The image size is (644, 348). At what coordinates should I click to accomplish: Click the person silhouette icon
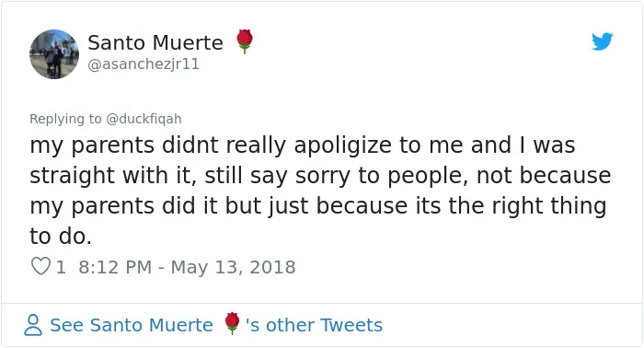click(33, 325)
